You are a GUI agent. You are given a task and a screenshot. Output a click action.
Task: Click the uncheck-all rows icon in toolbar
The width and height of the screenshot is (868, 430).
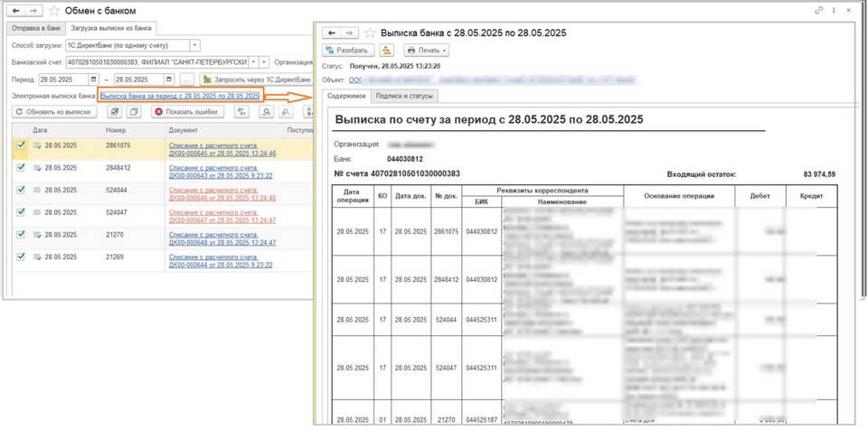(x=134, y=112)
